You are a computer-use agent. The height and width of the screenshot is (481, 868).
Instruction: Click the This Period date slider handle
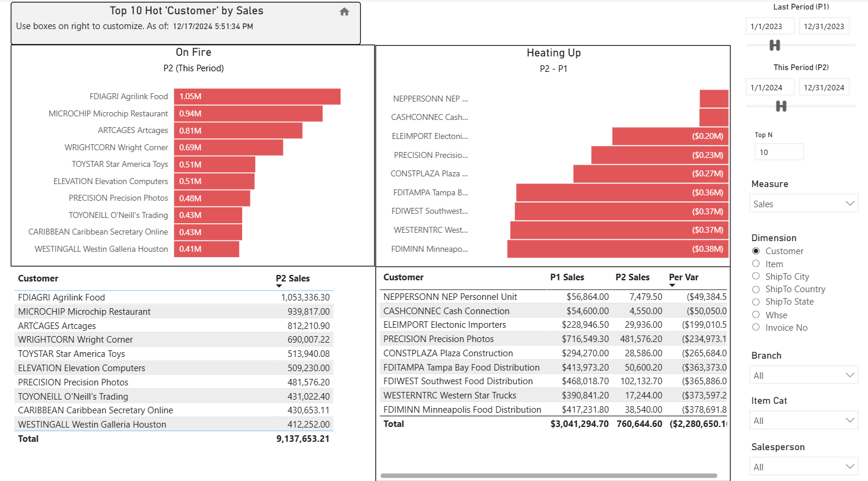781,106
